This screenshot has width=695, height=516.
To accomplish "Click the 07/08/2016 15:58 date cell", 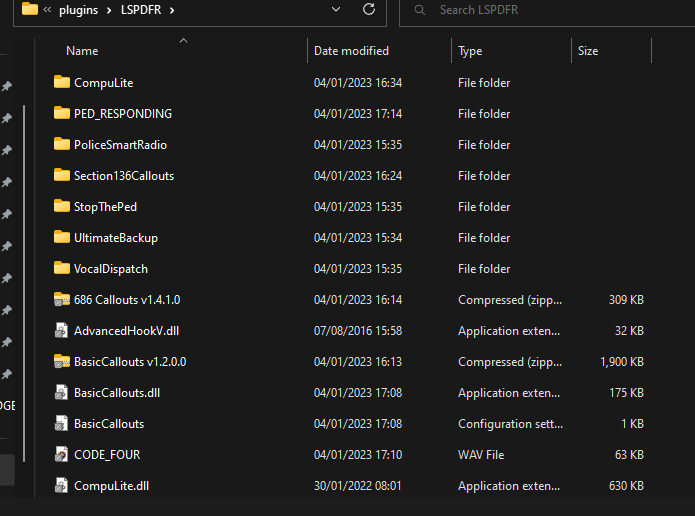I will 358,331.
